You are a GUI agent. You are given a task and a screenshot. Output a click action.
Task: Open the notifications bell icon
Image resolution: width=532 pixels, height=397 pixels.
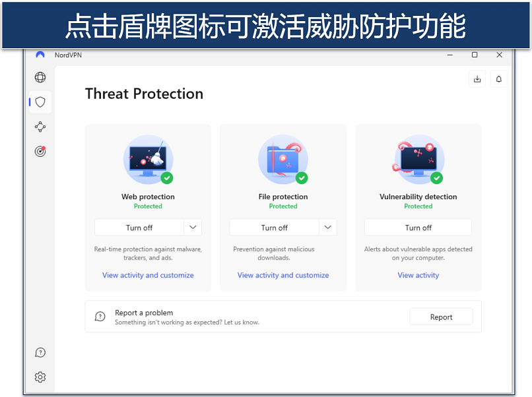tap(499, 79)
